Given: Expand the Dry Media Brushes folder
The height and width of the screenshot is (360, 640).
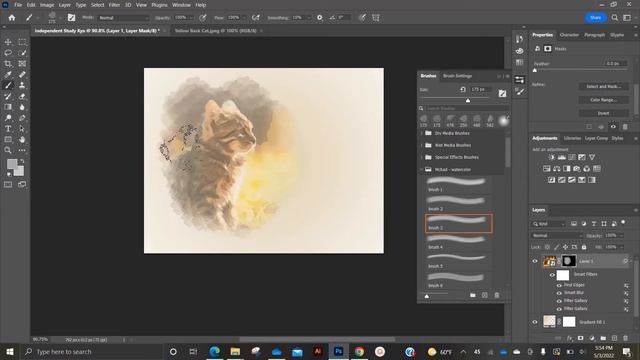Looking at the screenshot, I should (x=422, y=133).
